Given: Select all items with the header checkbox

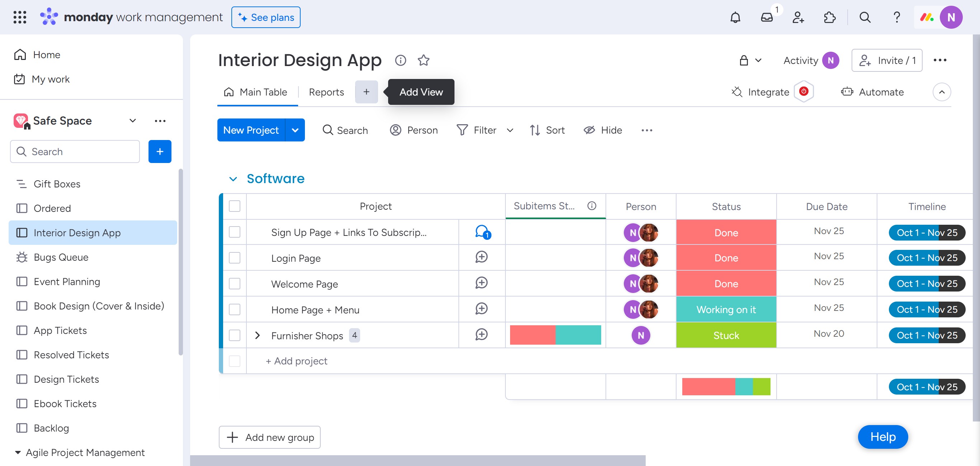Looking at the screenshot, I should (235, 206).
